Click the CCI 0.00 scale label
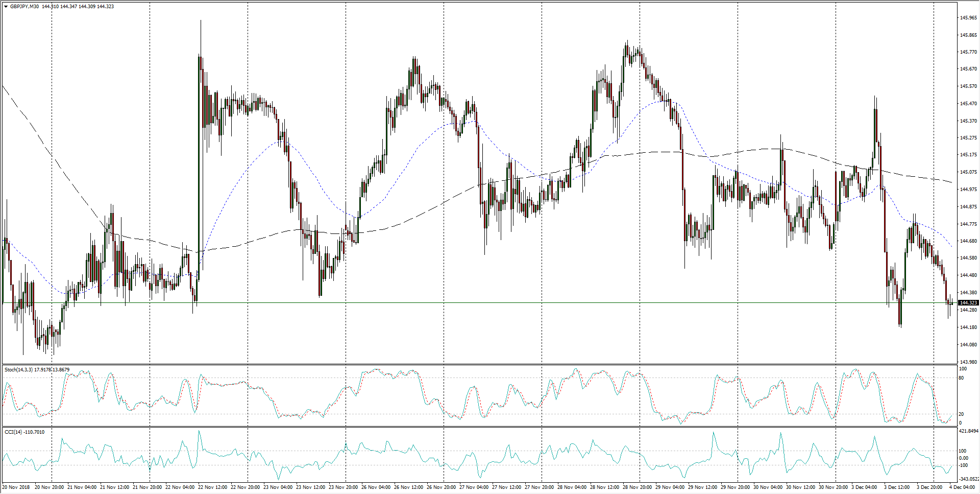The width and height of the screenshot is (980, 494). click(x=963, y=458)
